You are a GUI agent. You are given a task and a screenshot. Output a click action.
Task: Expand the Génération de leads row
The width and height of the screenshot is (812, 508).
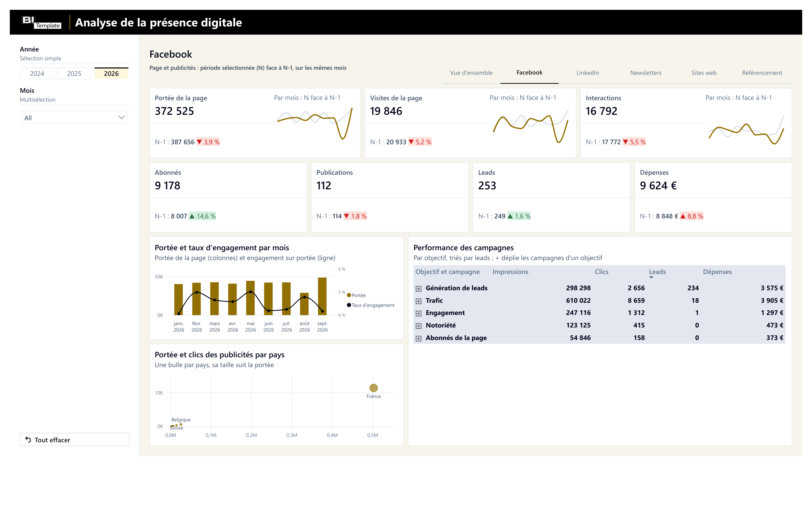419,289
